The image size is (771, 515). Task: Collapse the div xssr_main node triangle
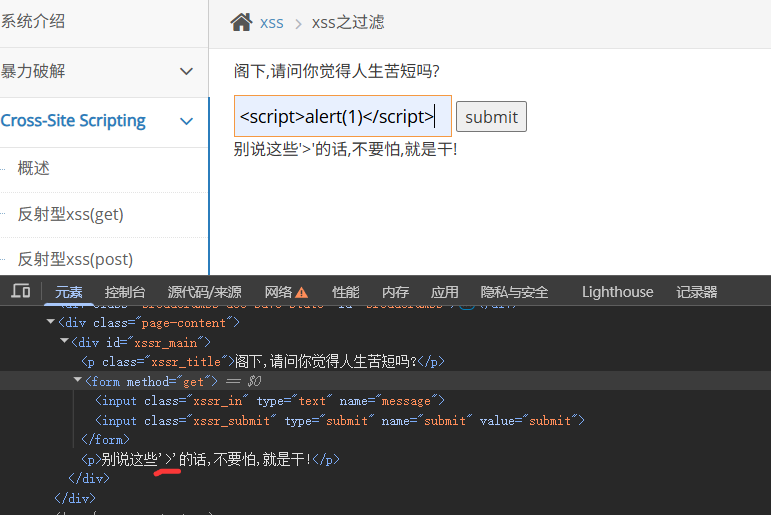tap(64, 341)
